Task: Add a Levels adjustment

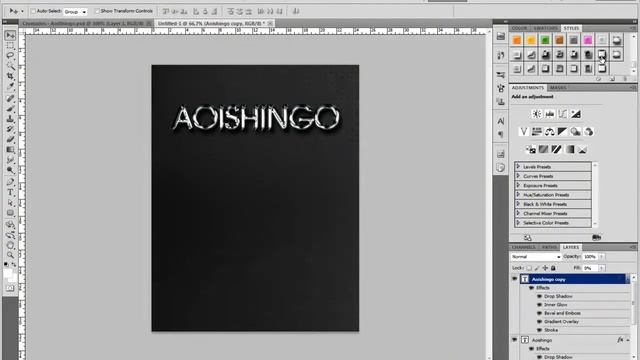Action: click(x=550, y=114)
